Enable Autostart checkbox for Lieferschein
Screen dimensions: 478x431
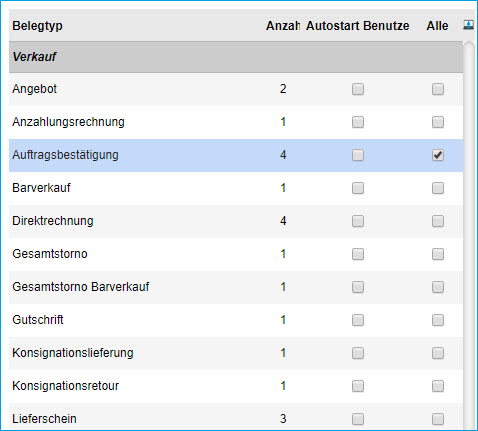click(358, 419)
